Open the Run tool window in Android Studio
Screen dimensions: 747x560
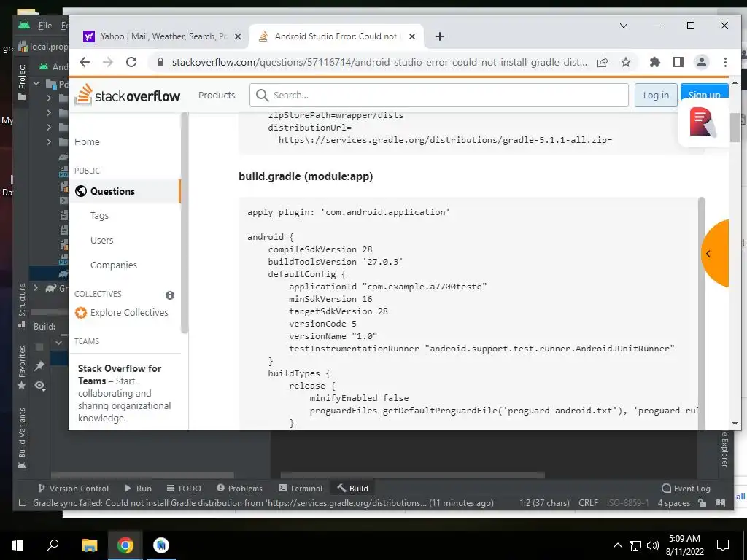tap(138, 488)
